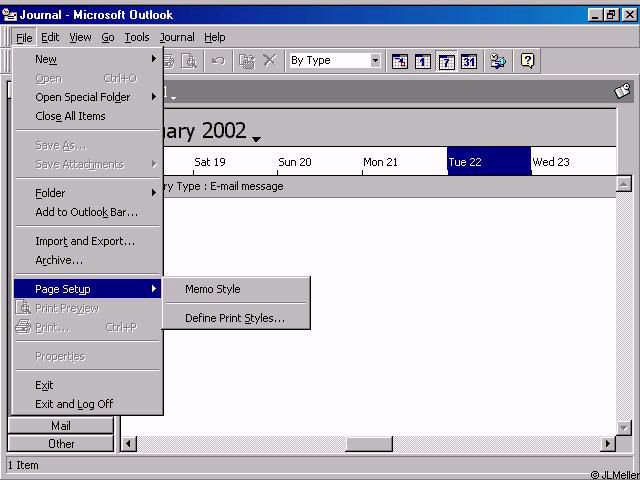Click the Help question mark toolbar icon
Screen dimensions: 640x480
click(527, 61)
